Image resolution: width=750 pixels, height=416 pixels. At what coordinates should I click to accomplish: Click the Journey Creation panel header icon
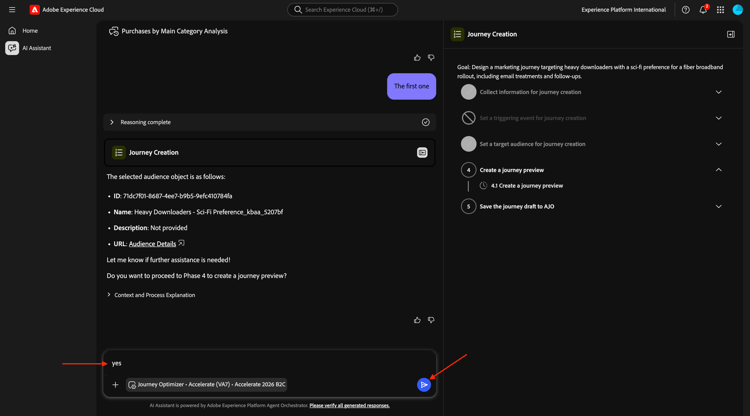pyautogui.click(x=457, y=34)
